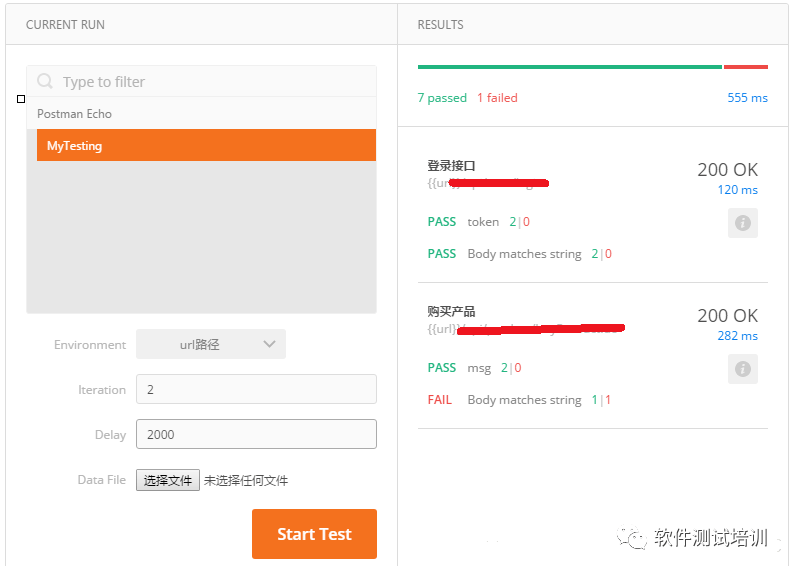The width and height of the screenshot is (793, 572).
Task: Click 200 OK status of 购买产品
Action: [x=728, y=316]
